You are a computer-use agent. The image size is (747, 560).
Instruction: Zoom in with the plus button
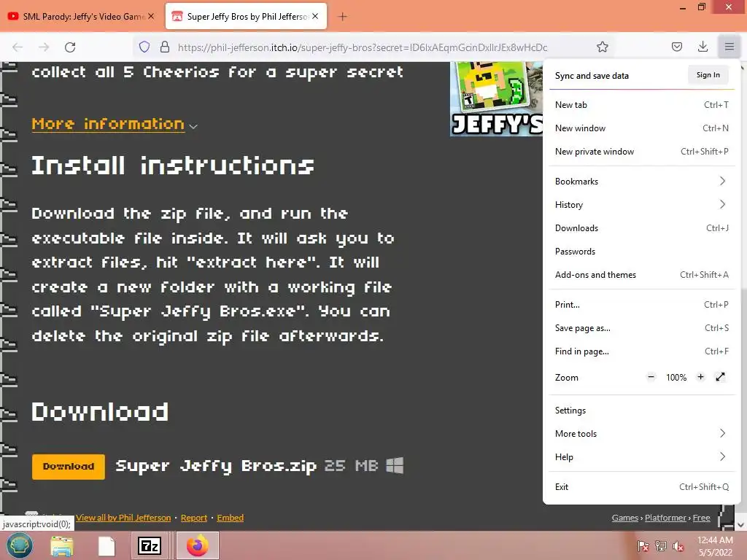[x=700, y=377]
